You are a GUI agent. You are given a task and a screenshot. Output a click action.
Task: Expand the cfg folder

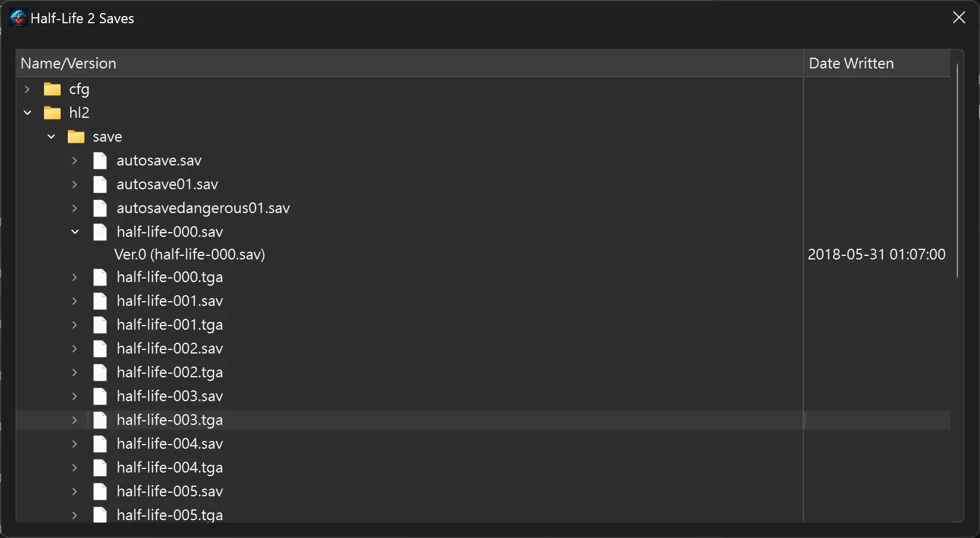27,89
